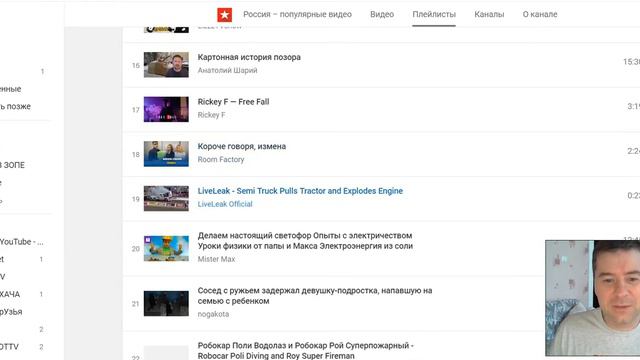Click the red star channel icon

tap(224, 15)
